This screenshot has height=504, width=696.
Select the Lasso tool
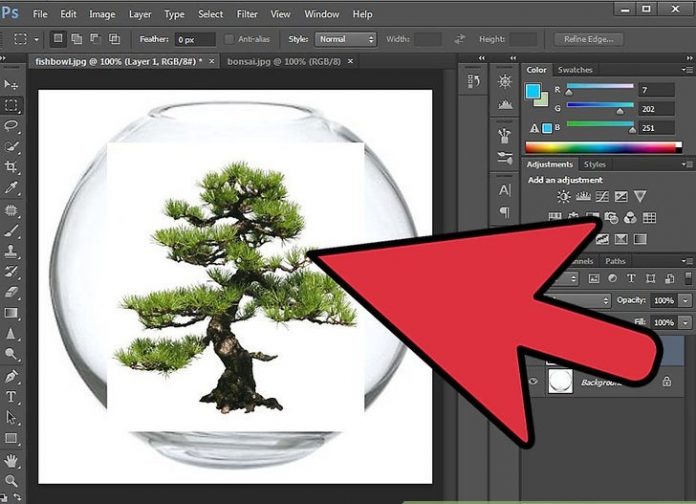[12, 126]
